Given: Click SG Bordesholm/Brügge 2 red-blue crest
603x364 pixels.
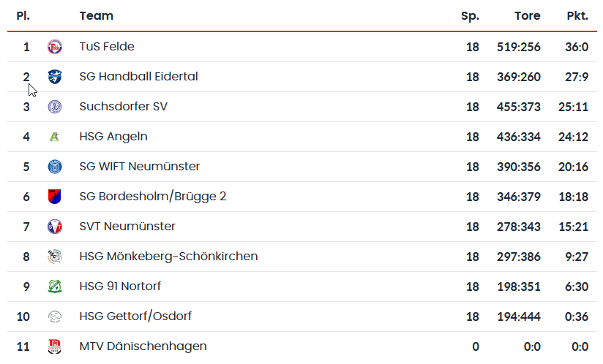Looking at the screenshot, I should coord(55,197).
